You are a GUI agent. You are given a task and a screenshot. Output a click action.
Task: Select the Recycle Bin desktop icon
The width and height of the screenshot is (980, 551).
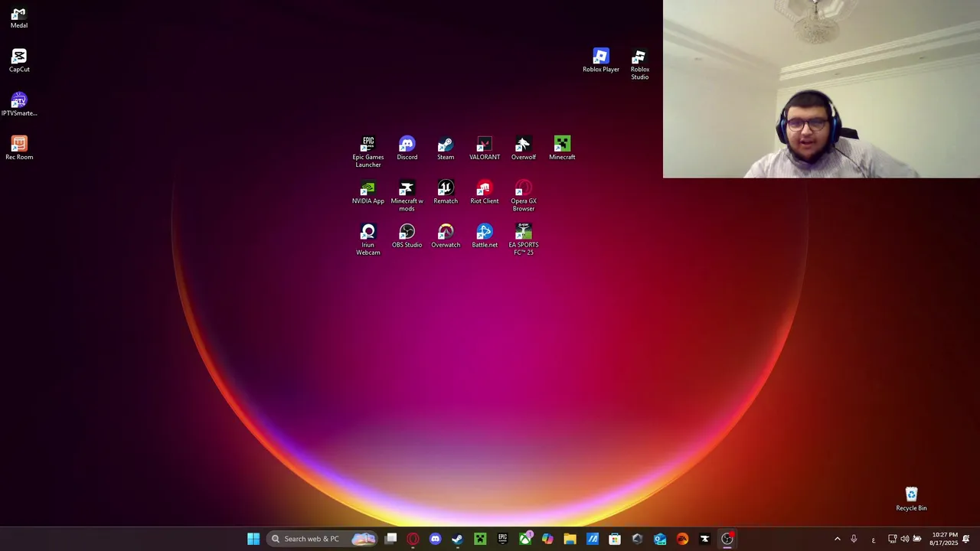911,499
